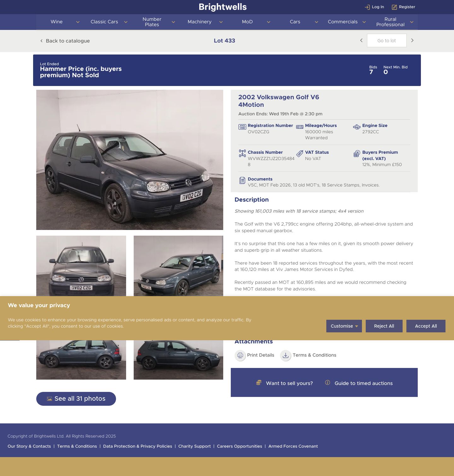Screen dimensions: 454x476
Task: Open Charity Support footer link
Action: [x=195, y=446]
